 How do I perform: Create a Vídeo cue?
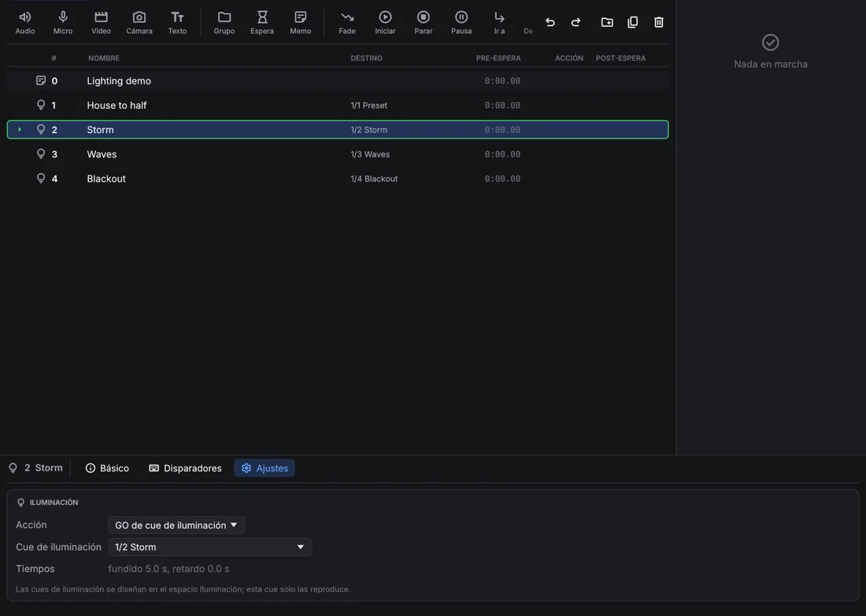[101, 23]
